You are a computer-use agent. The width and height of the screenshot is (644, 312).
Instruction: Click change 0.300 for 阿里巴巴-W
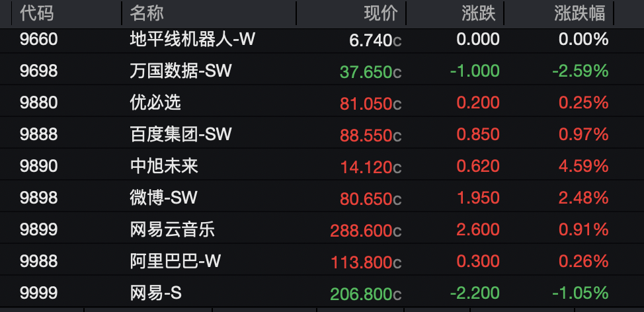478,260
